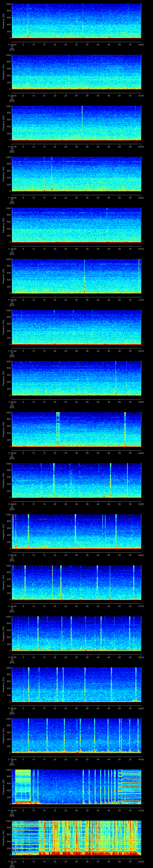Click the 11:27:00 start time label

12,147
